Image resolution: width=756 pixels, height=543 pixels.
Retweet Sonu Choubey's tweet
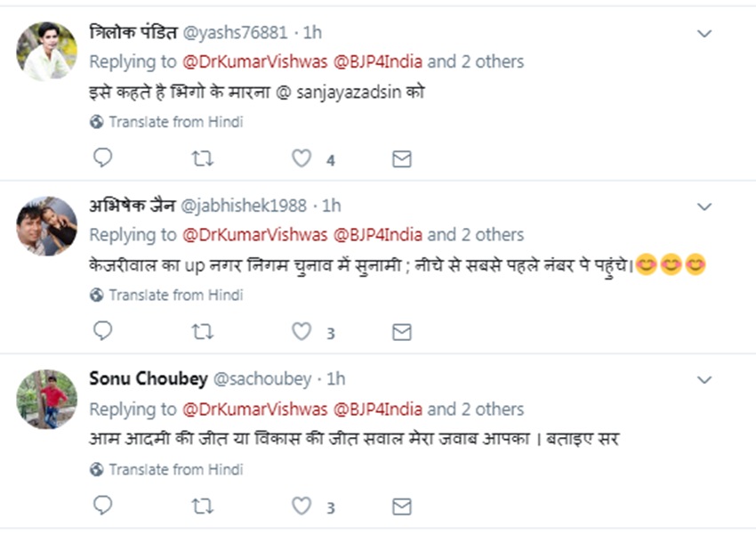203,506
